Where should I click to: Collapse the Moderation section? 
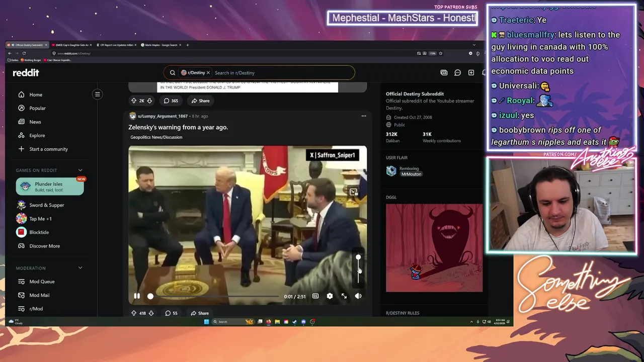[80, 268]
